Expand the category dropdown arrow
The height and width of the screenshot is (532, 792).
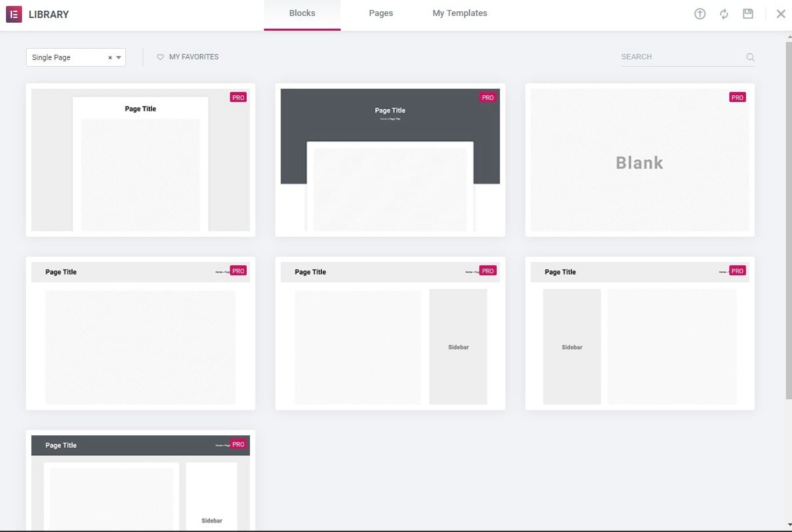119,58
